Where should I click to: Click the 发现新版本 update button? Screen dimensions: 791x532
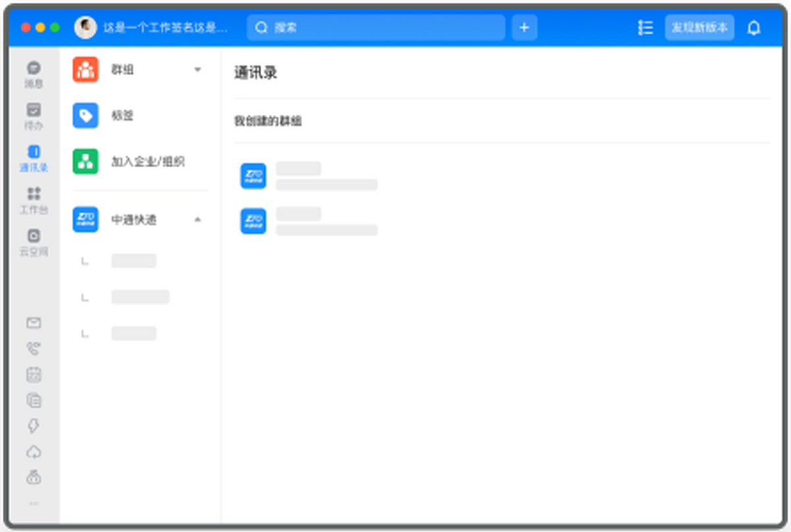coord(699,27)
